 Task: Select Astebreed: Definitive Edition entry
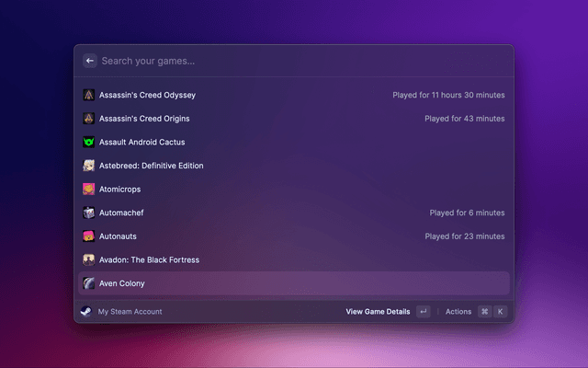[152, 166]
